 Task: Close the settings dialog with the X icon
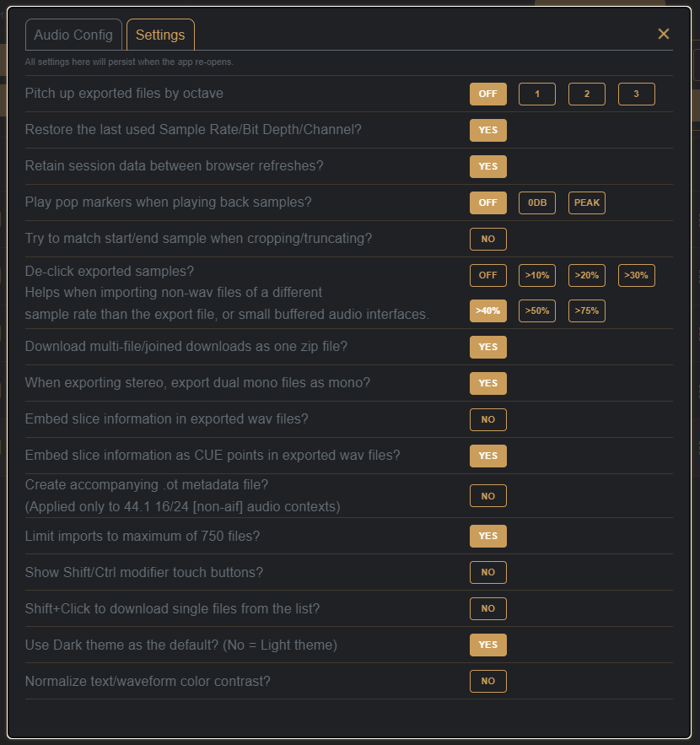point(664,34)
